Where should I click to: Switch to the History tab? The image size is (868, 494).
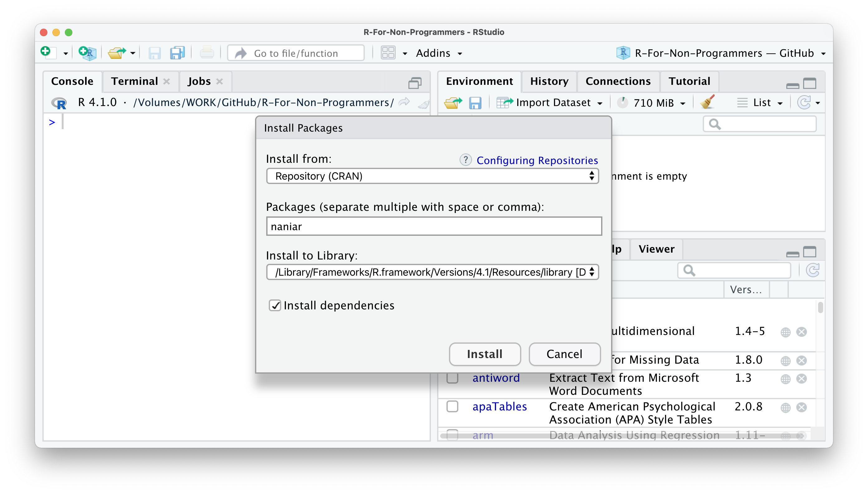tap(549, 81)
